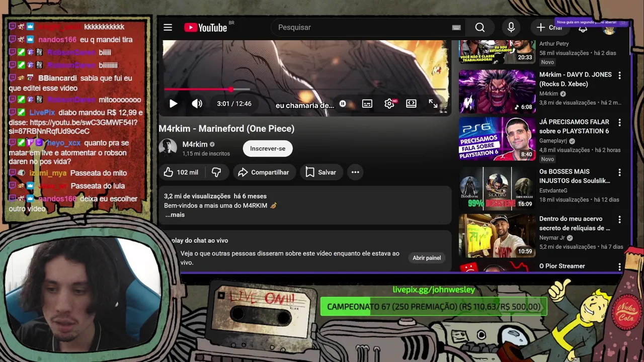
Task: Click the Abrir painel button
Action: click(427, 258)
